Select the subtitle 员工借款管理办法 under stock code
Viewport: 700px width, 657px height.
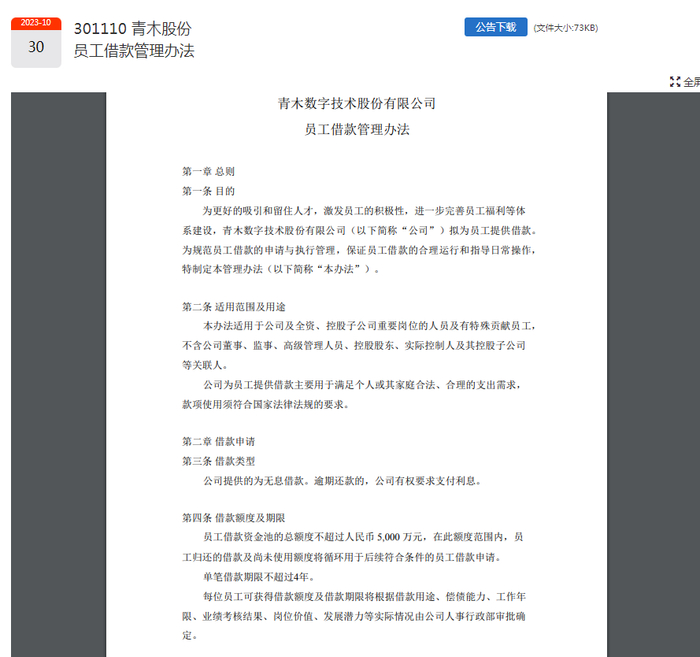pyautogui.click(x=134, y=50)
